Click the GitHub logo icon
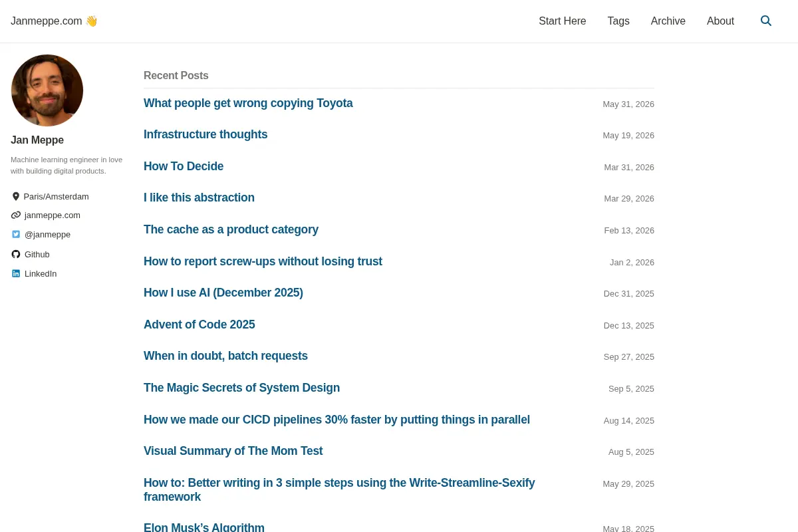This screenshot has height=532, width=798. pos(16,254)
